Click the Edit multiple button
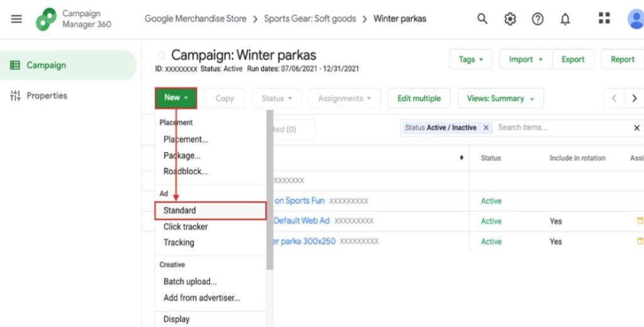The image size is (644, 327). [x=419, y=98]
